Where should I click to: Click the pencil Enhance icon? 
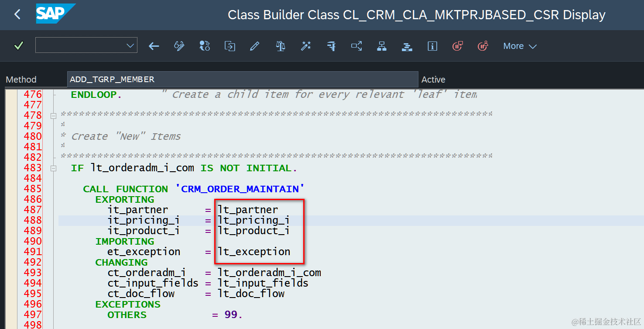(255, 46)
